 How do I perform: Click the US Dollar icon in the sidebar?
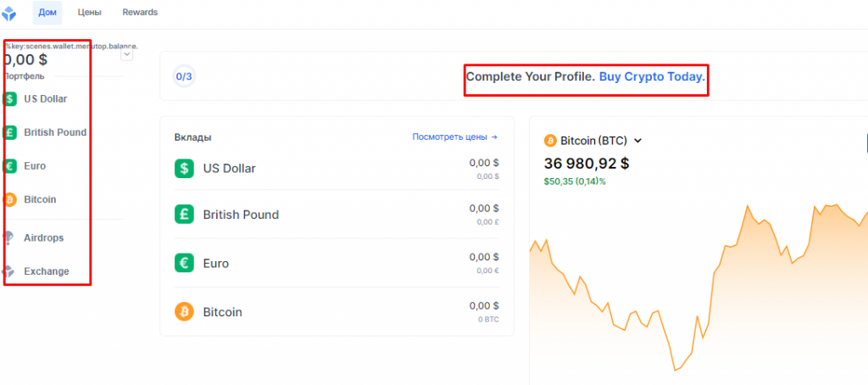pos(10,98)
